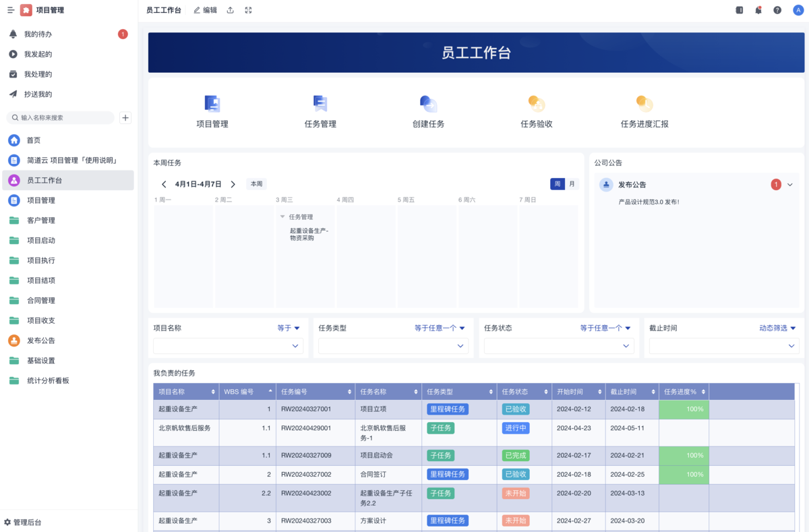Screen dimensions: 809x532
Task: Open the 任务验收 icon
Action: tap(537, 111)
